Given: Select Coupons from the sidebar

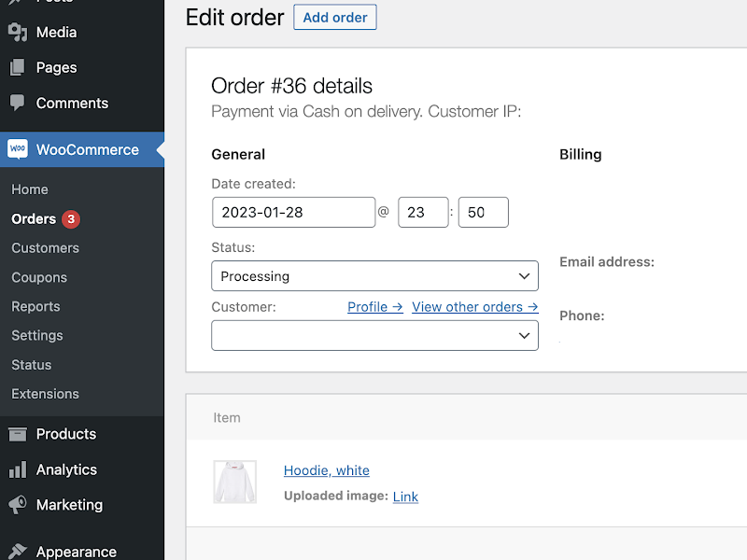Looking at the screenshot, I should click(38, 277).
